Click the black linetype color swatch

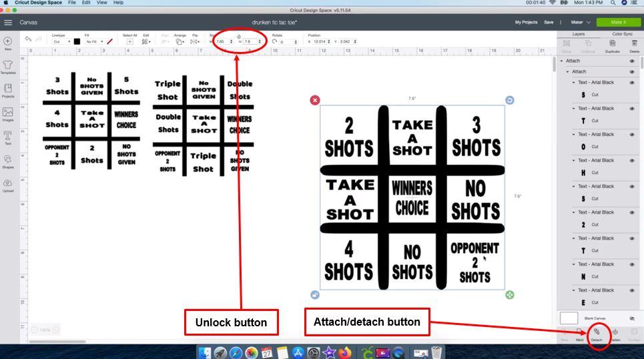77,41
